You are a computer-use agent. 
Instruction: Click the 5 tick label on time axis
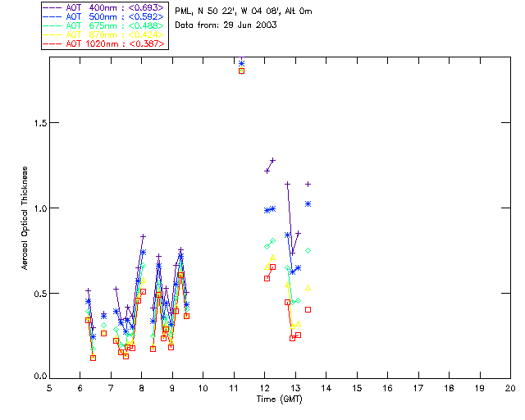(x=50, y=389)
